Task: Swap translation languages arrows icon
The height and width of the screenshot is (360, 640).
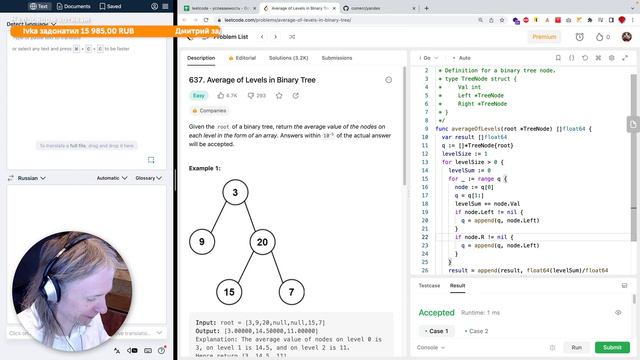Action: click(11, 178)
